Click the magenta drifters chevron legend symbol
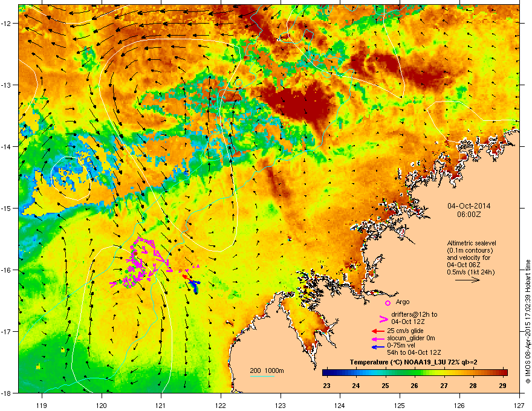The width and height of the screenshot is (532, 411). [384, 319]
